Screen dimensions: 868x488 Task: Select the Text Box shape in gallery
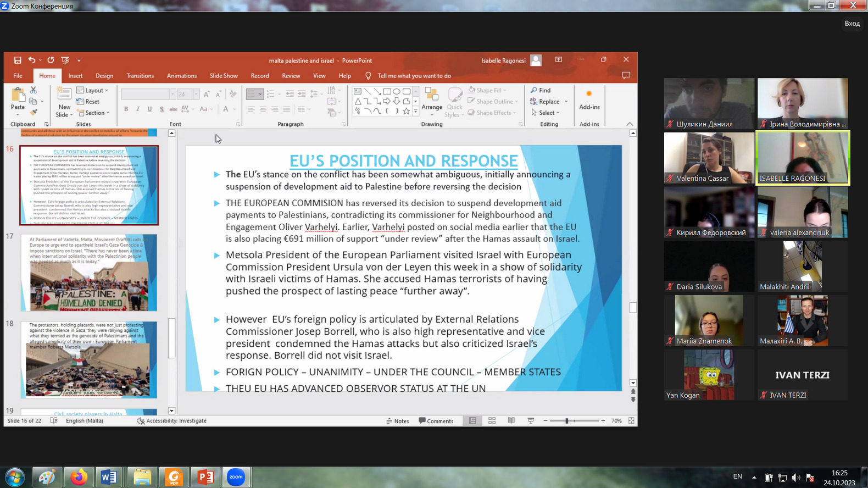click(358, 91)
